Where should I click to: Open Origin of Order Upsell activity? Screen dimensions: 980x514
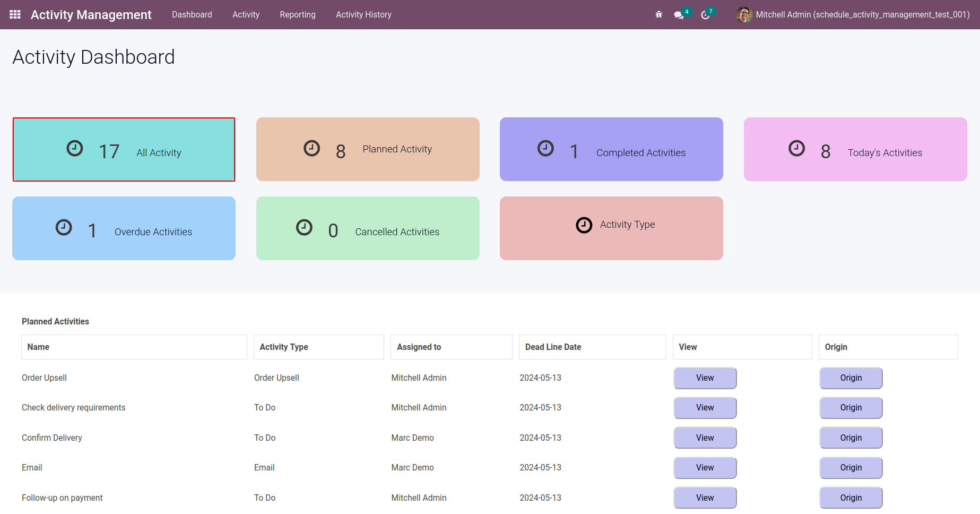tap(851, 378)
